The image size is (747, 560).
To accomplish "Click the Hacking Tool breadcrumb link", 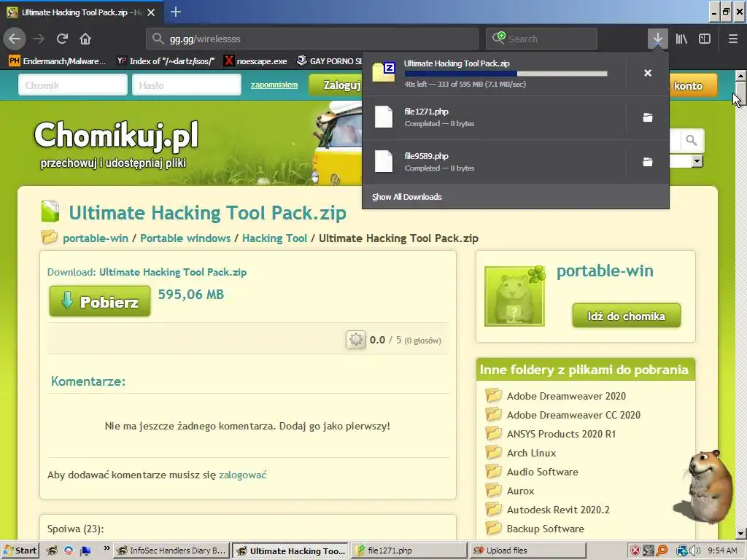I will (x=274, y=238).
